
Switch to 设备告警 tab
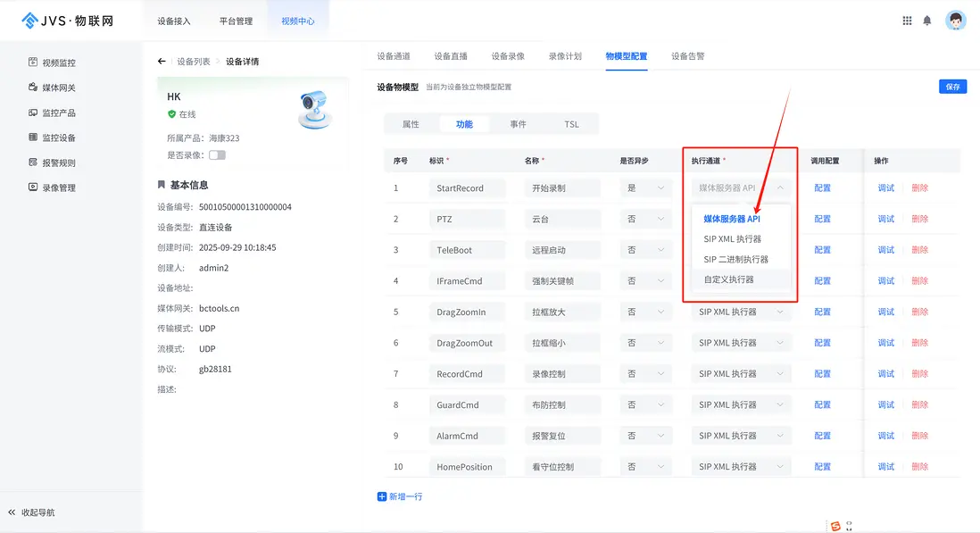(687, 56)
